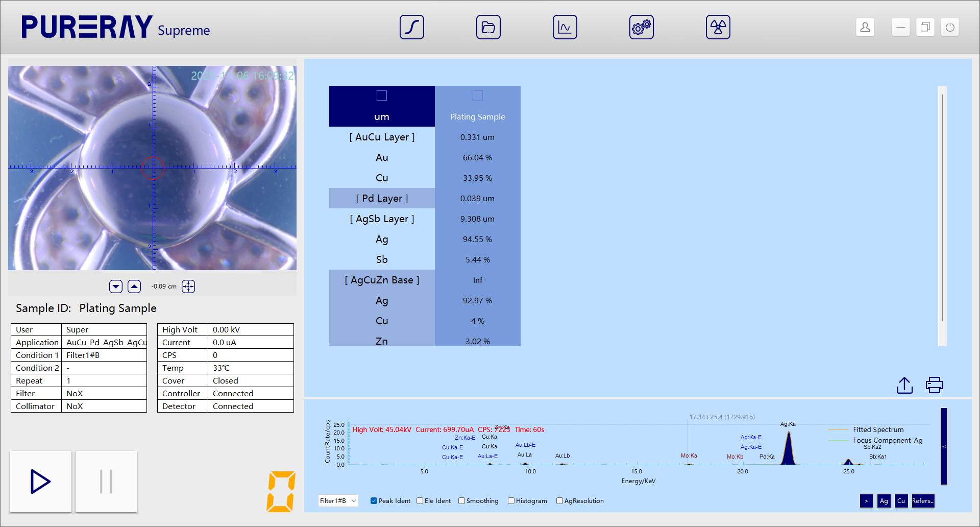Toggle the Histogram checkbox

tap(511, 501)
